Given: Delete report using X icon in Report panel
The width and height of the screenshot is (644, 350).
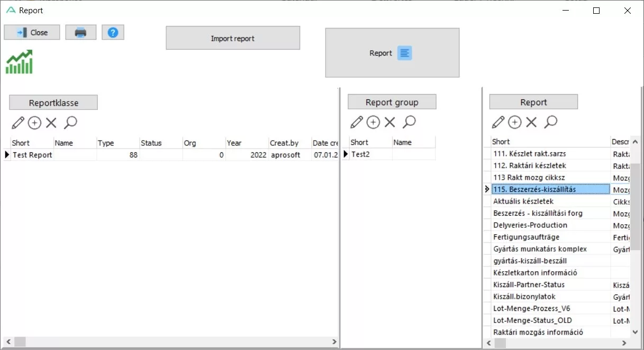Looking at the screenshot, I should 531,122.
